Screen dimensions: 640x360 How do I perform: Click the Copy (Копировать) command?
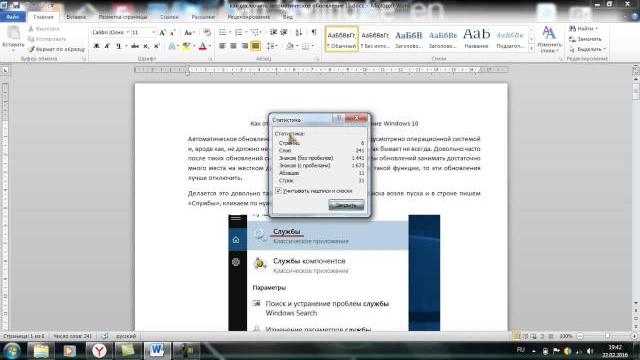(47, 39)
